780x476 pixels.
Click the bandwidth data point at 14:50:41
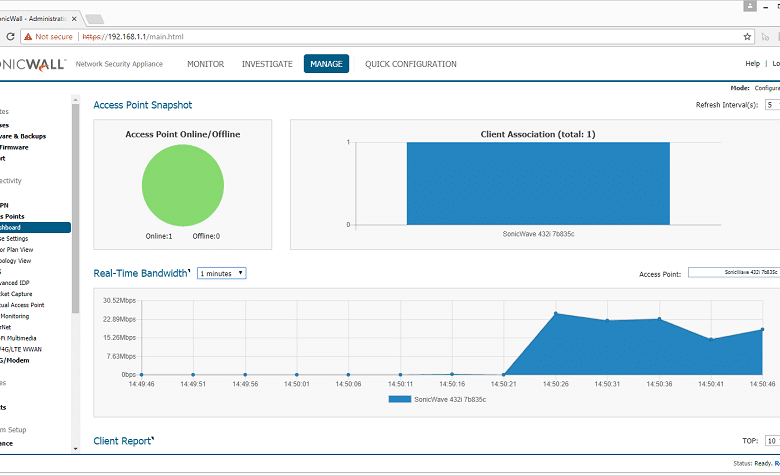click(711, 339)
